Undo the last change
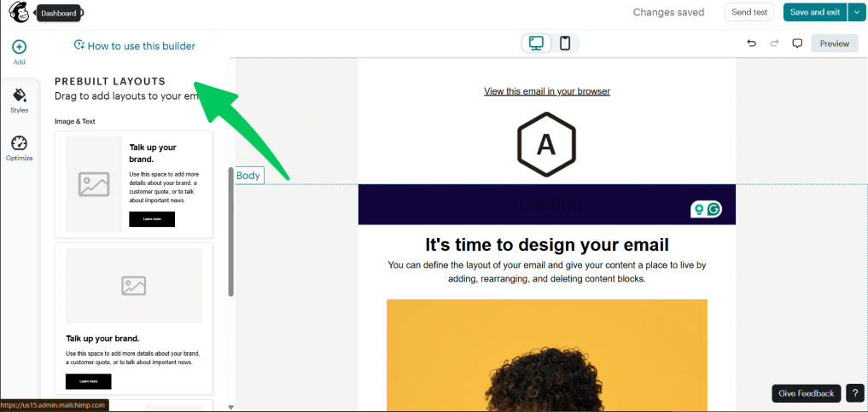The width and height of the screenshot is (868, 412). coord(751,44)
